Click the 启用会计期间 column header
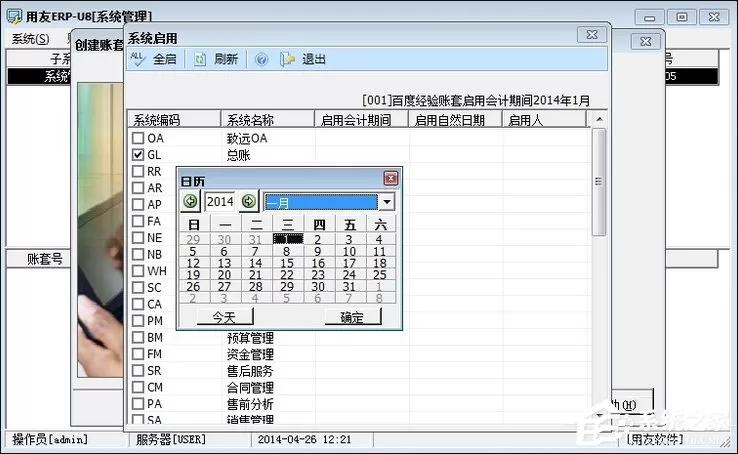Screen dimensions: 738x454 click(361, 119)
